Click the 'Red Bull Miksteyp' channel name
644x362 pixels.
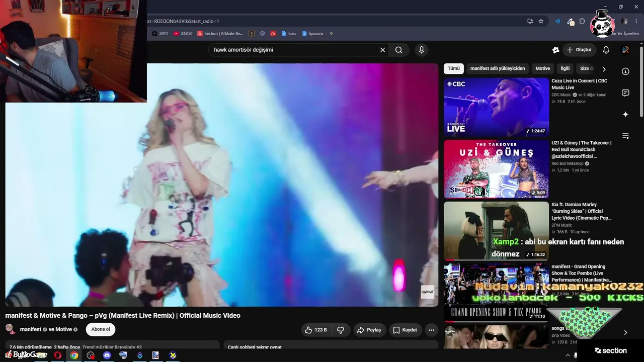pyautogui.click(x=567, y=163)
